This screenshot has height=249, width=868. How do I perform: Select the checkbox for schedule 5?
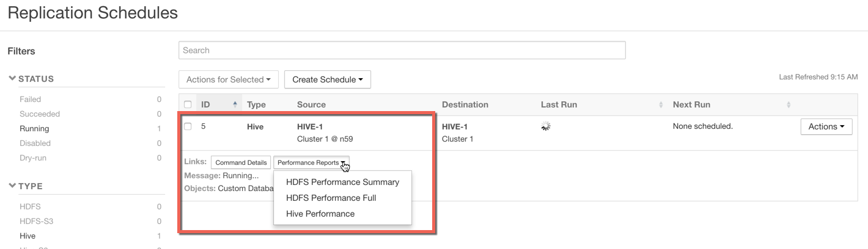coord(188,126)
